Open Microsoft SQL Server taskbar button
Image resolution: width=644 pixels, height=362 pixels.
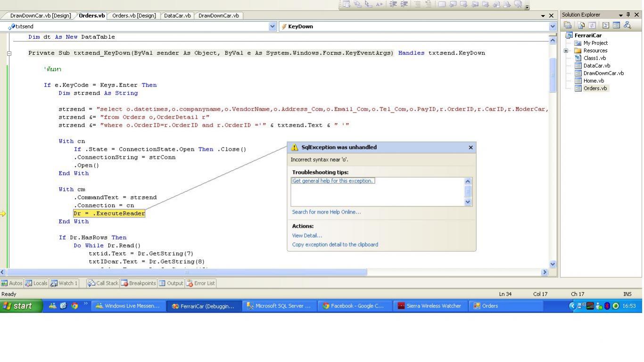tap(279, 306)
